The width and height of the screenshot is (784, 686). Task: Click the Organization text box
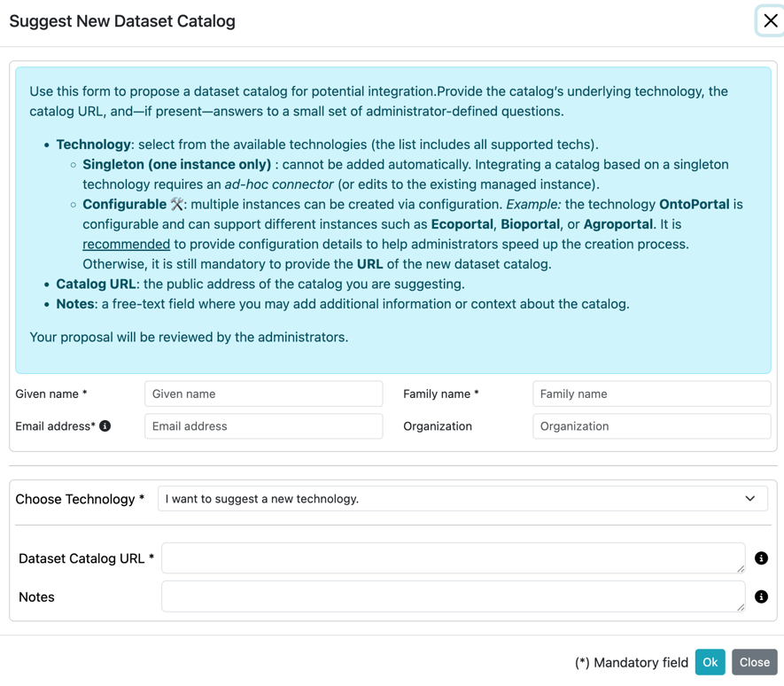651,425
